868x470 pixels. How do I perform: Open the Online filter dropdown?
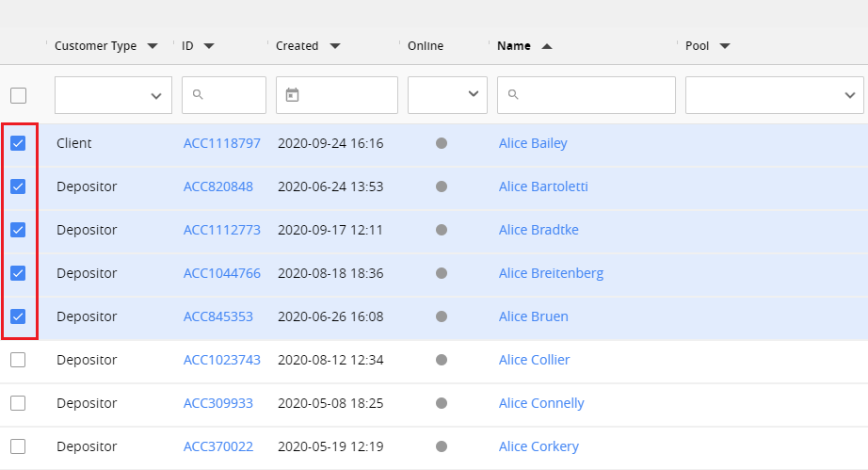click(x=447, y=95)
